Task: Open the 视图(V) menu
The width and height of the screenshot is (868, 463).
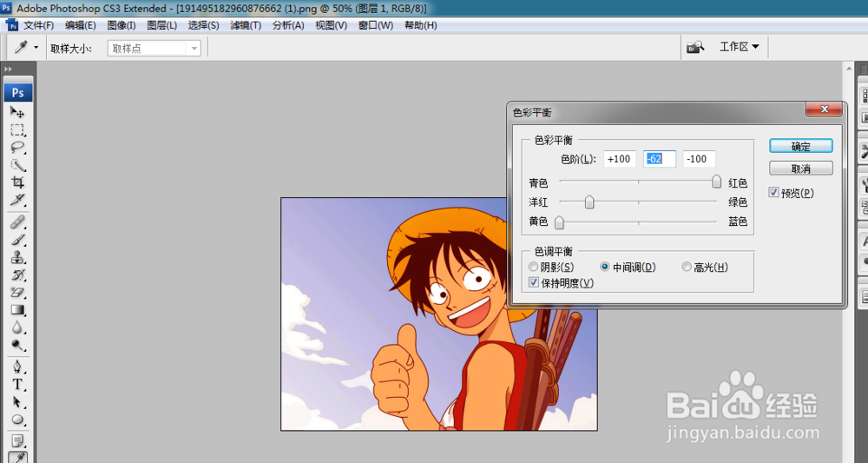Action: pyautogui.click(x=331, y=25)
